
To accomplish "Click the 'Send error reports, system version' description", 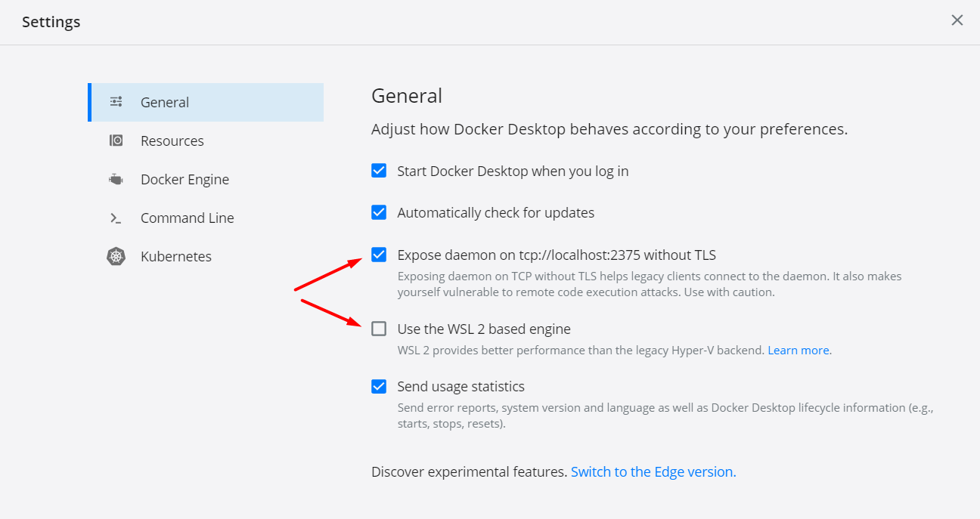I will pyautogui.click(x=665, y=416).
